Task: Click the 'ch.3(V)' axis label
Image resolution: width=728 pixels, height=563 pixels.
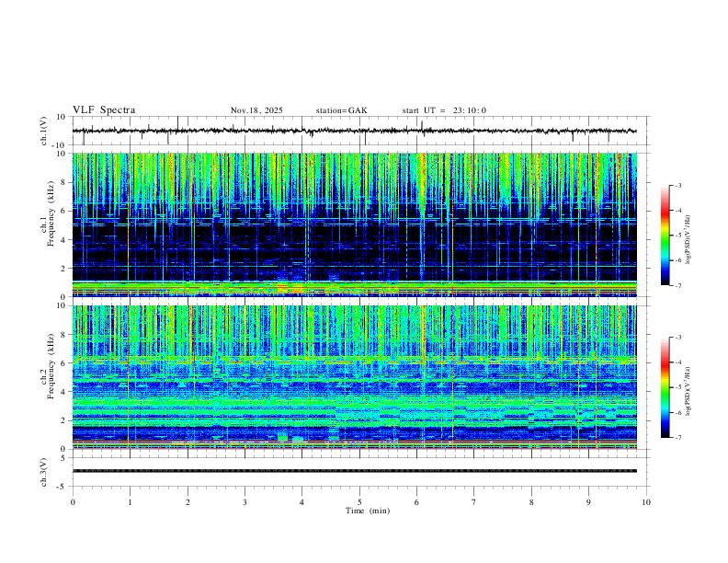Action: 44,472
